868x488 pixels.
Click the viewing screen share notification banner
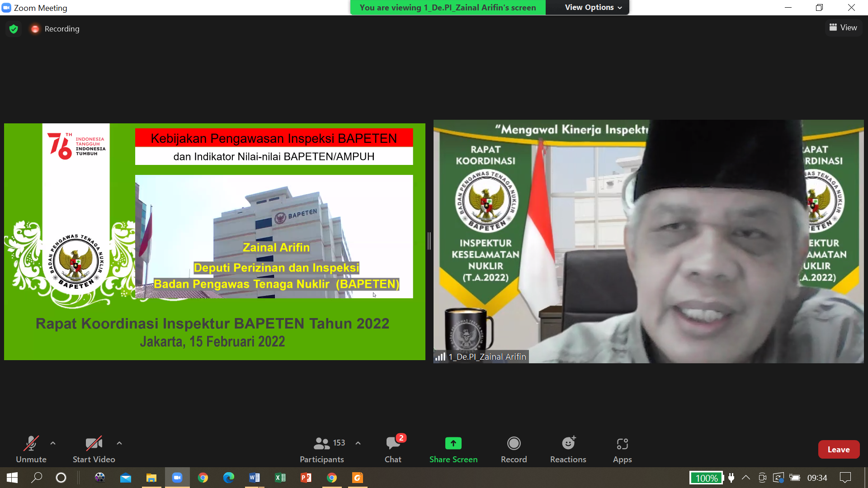pyautogui.click(x=448, y=7)
